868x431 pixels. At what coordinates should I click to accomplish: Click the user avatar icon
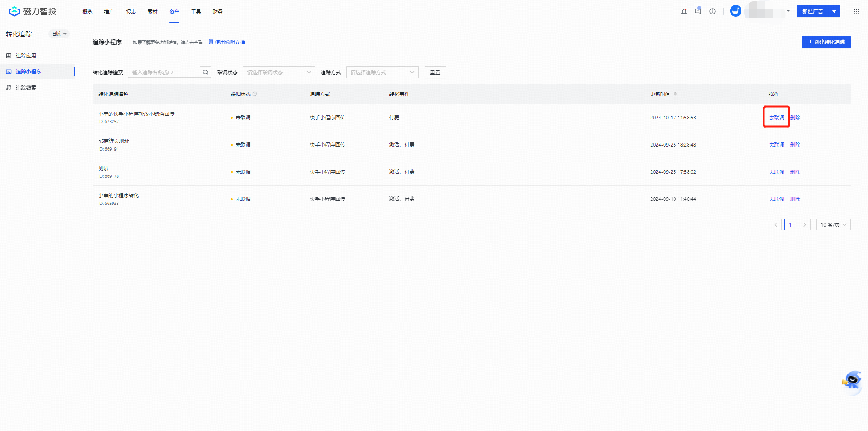coord(736,11)
